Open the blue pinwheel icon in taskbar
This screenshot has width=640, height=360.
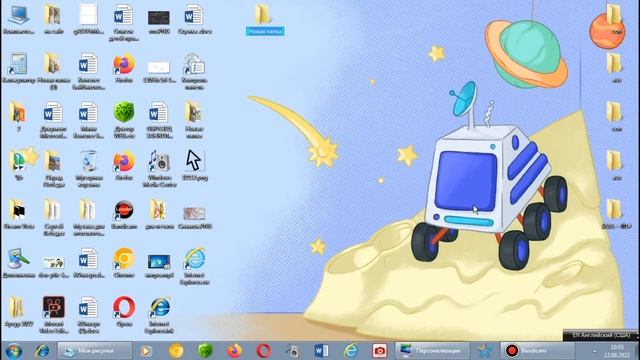[484, 351]
